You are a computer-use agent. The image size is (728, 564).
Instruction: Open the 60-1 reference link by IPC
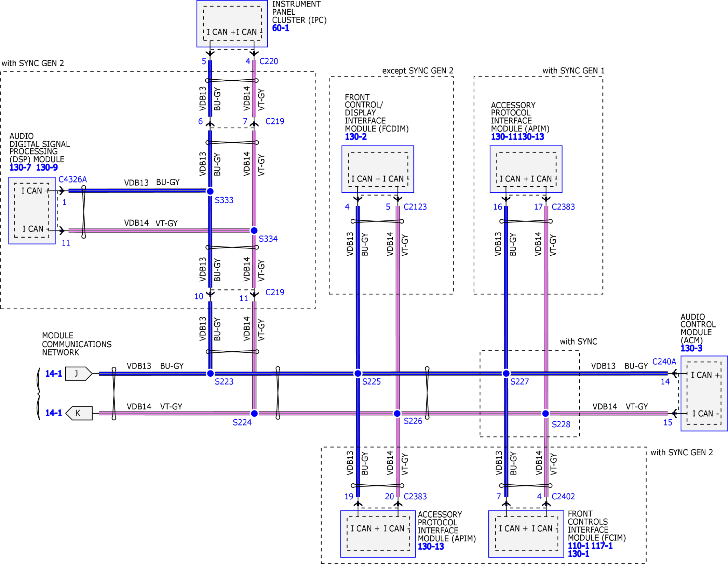(x=281, y=28)
